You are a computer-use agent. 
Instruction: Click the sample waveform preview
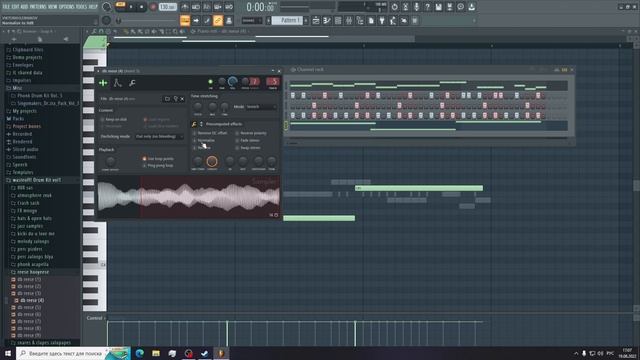pyautogui.click(x=189, y=197)
